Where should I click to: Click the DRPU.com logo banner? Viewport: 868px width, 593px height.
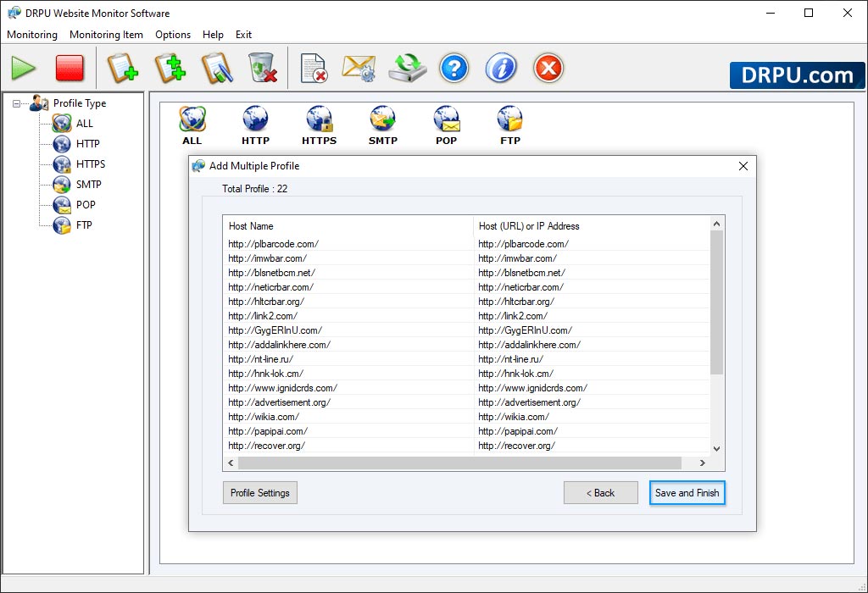(x=797, y=75)
